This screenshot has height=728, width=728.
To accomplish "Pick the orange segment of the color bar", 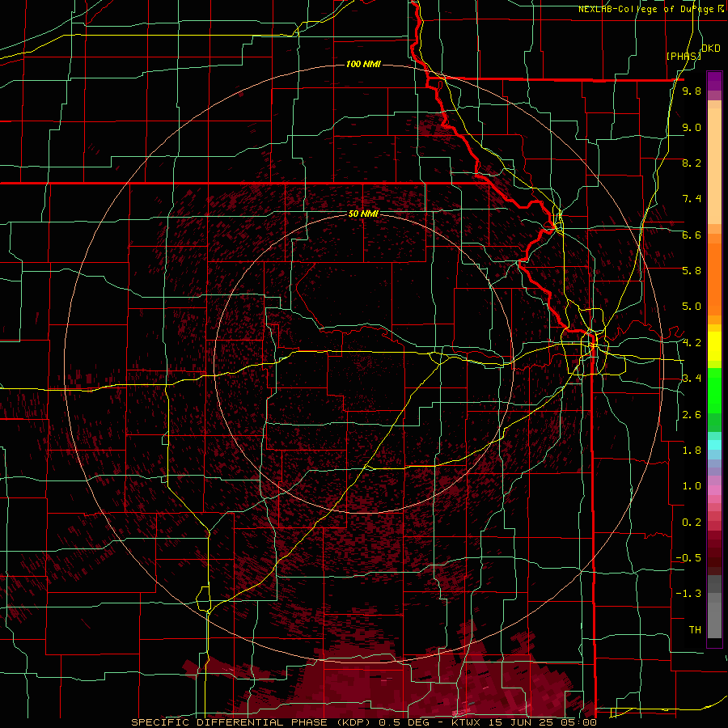I will (x=714, y=280).
